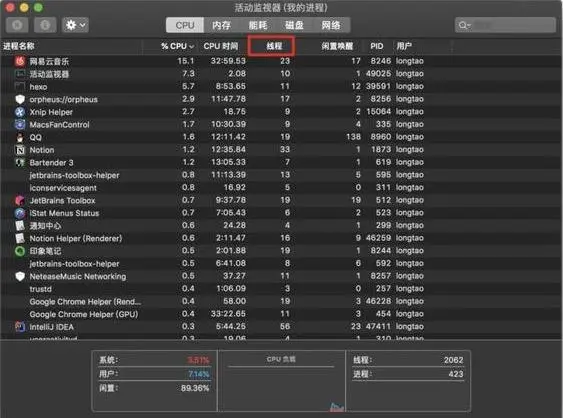Click the 网易云音乐 app icon
The image size is (563, 418).
pyautogui.click(x=20, y=61)
